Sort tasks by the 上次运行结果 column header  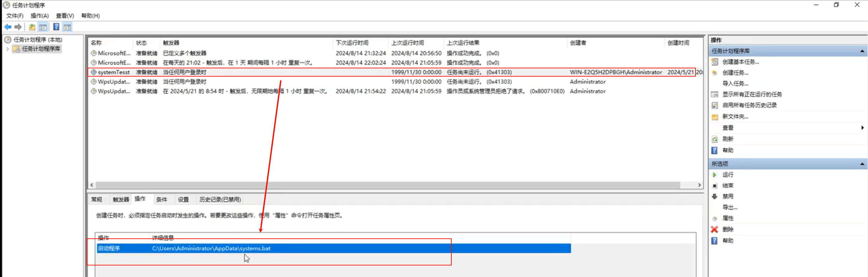click(505, 43)
